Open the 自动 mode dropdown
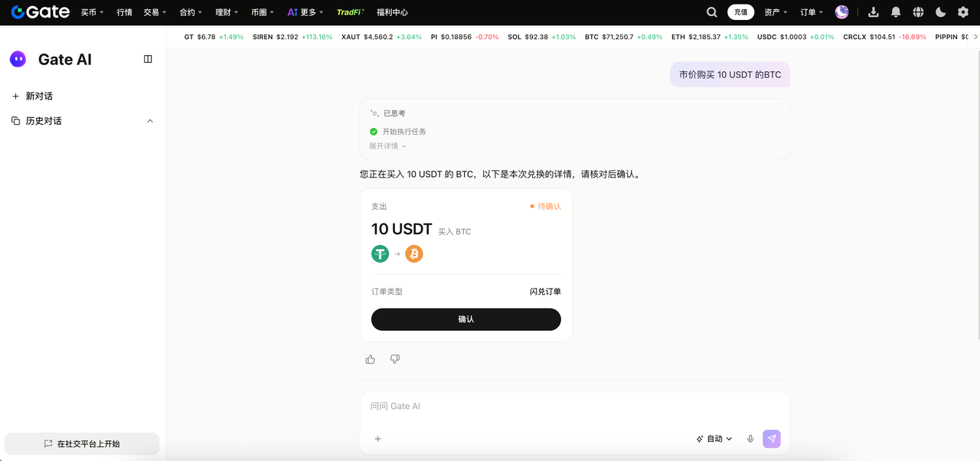 (x=714, y=439)
